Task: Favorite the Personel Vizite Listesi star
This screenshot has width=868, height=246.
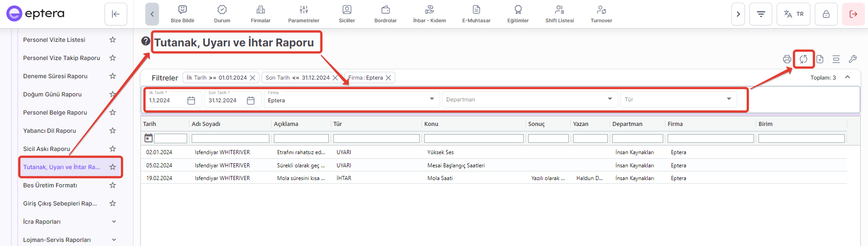Action: (x=113, y=40)
